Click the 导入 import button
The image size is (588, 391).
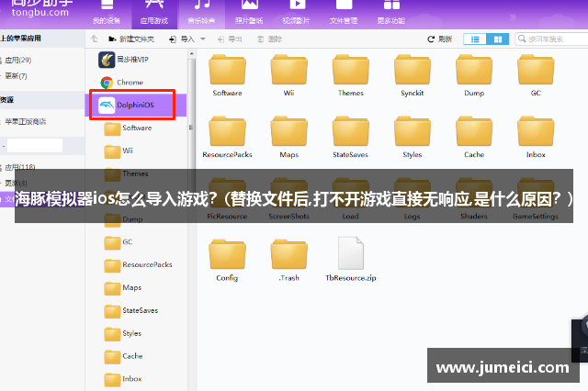pos(182,39)
